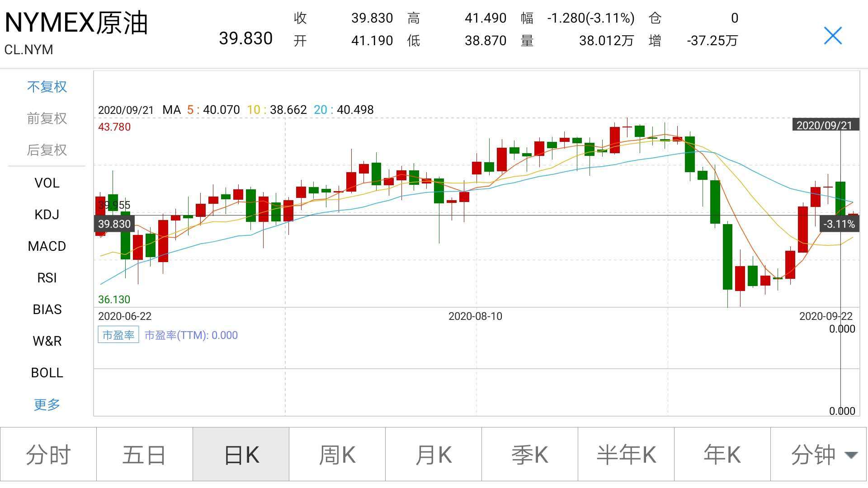
Task: Click the high value 41.490
Action: [x=486, y=18]
